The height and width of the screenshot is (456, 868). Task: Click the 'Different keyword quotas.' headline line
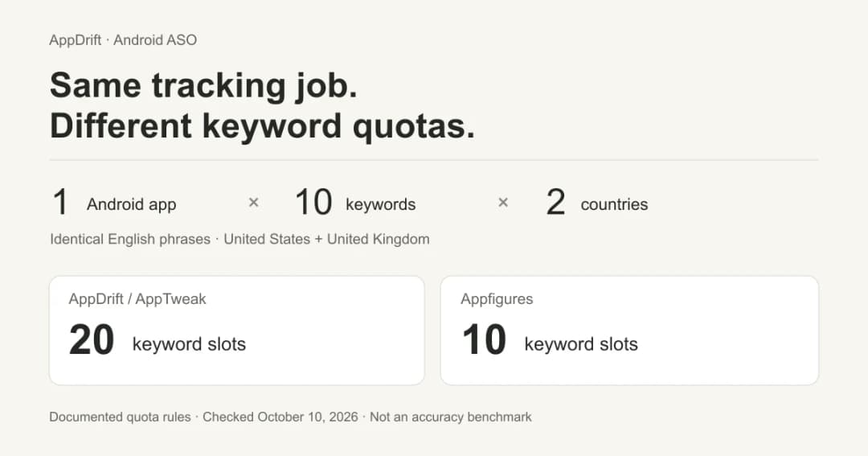[x=262, y=125]
